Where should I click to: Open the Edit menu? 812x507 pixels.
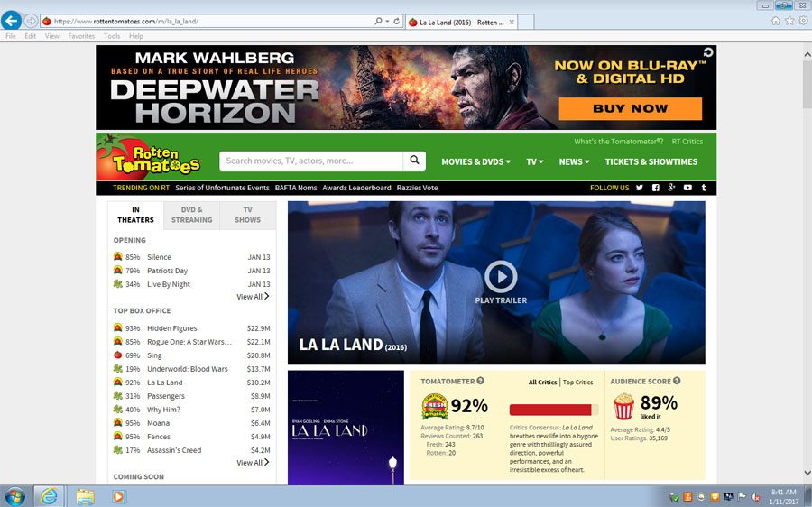pos(31,36)
